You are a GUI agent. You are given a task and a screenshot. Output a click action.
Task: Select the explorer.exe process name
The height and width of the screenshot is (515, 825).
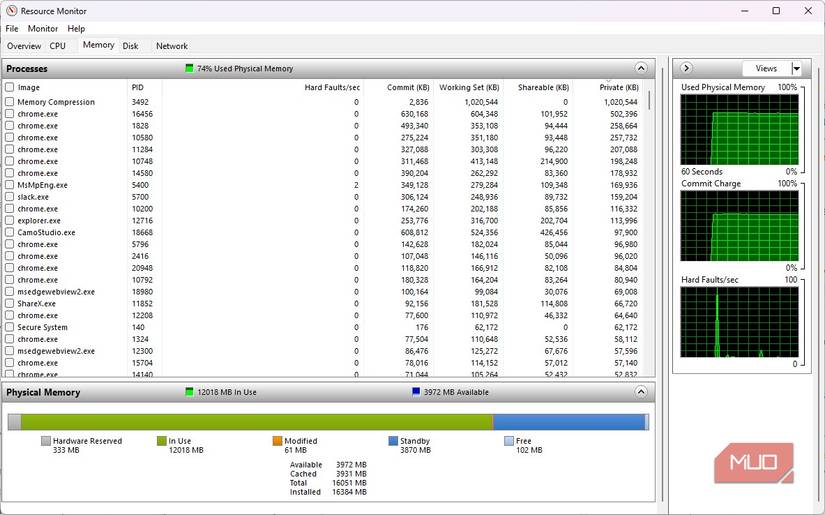click(x=39, y=220)
